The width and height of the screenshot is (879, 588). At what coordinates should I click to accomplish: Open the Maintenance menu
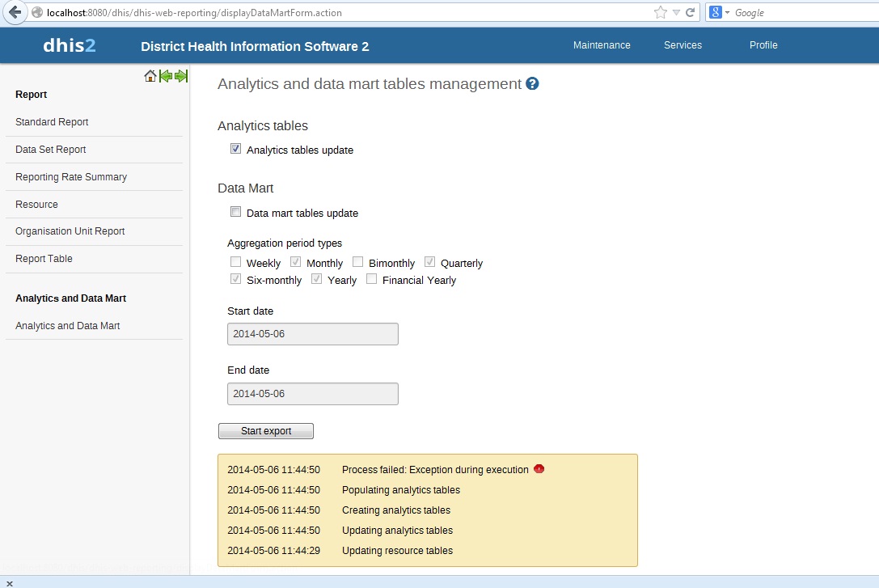tap(602, 44)
